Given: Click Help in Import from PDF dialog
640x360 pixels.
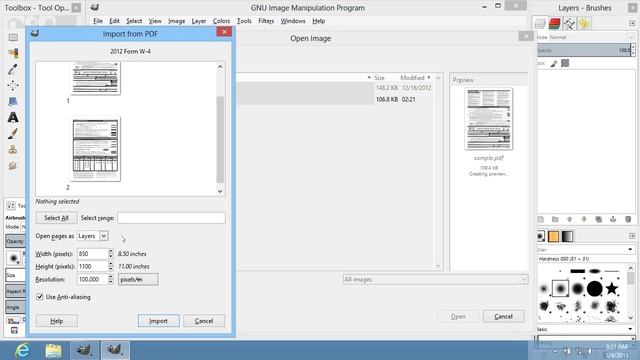Looking at the screenshot, I should tap(56, 321).
